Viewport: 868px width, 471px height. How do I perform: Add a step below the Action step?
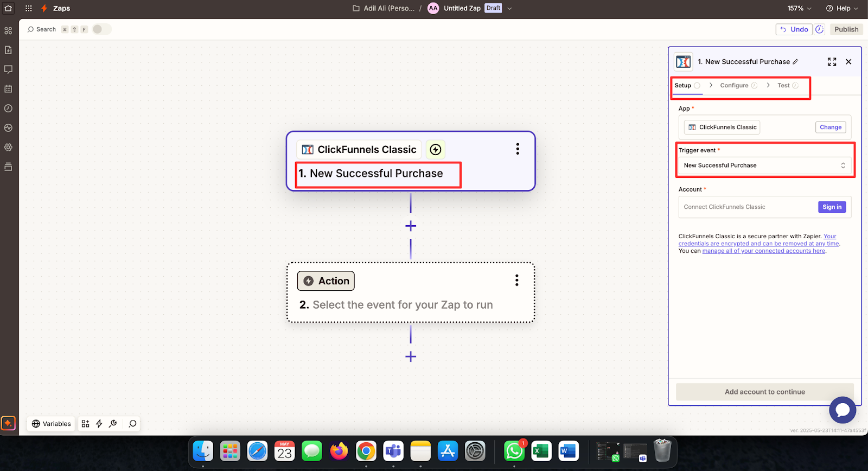pos(411,357)
